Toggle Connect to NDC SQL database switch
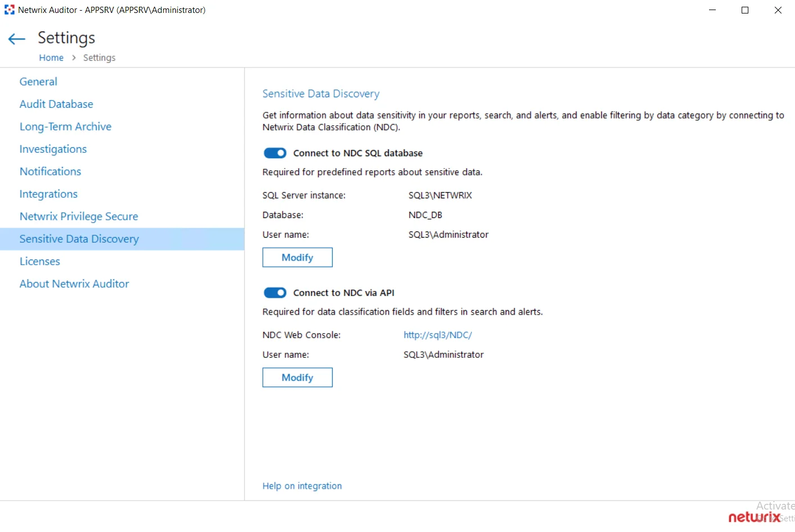 pyautogui.click(x=275, y=153)
